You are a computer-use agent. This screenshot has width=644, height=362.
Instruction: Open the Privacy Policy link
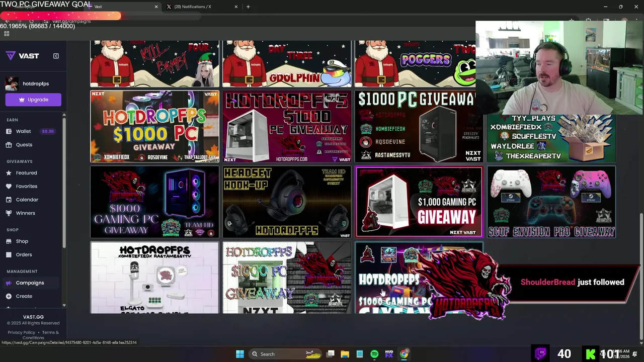pos(22,332)
